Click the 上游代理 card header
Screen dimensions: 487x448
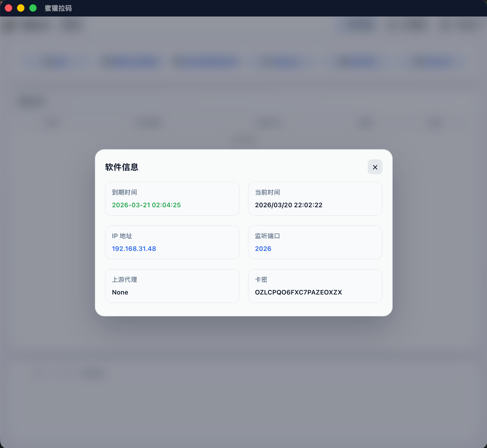(x=124, y=280)
